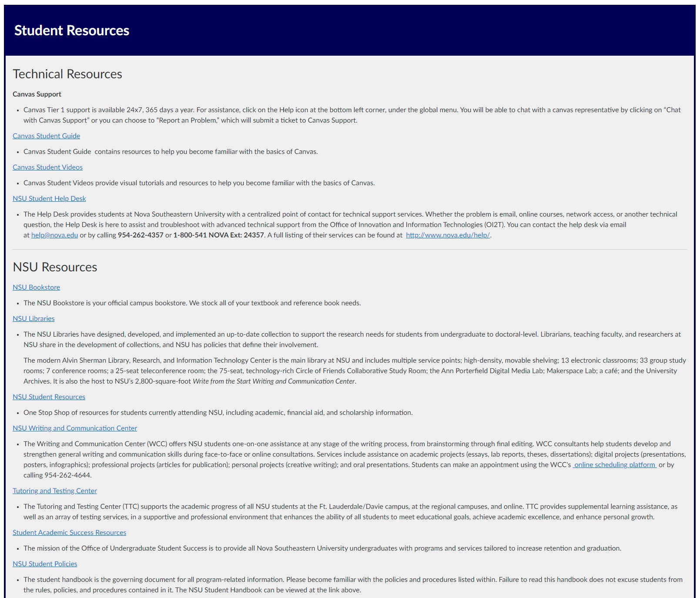Click the NSU Resources section heading
Viewport: 700px width, 598px height.
(55, 267)
